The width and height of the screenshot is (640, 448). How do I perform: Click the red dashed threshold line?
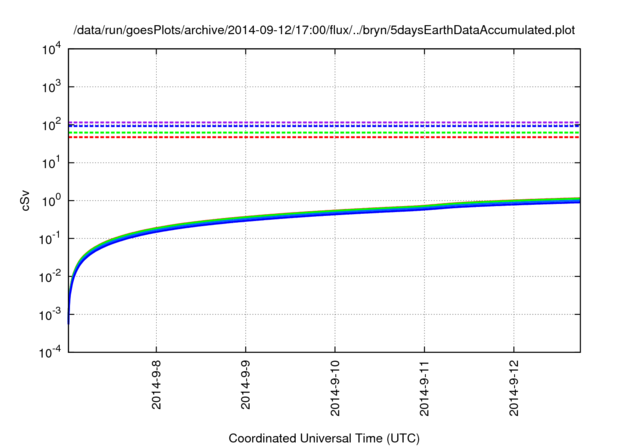pyautogui.click(x=324, y=138)
